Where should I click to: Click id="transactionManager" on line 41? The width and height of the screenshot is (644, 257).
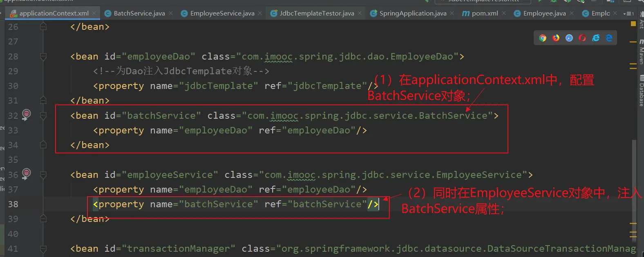tap(170, 249)
